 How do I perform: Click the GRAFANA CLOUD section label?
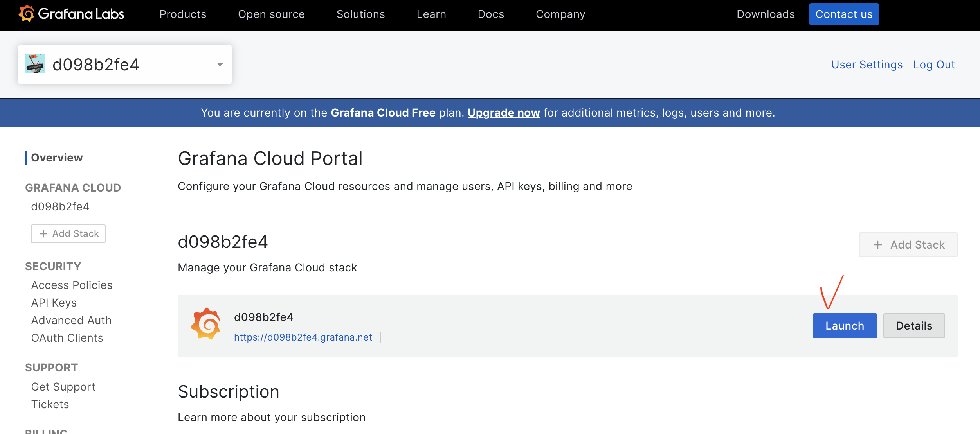[x=73, y=188]
